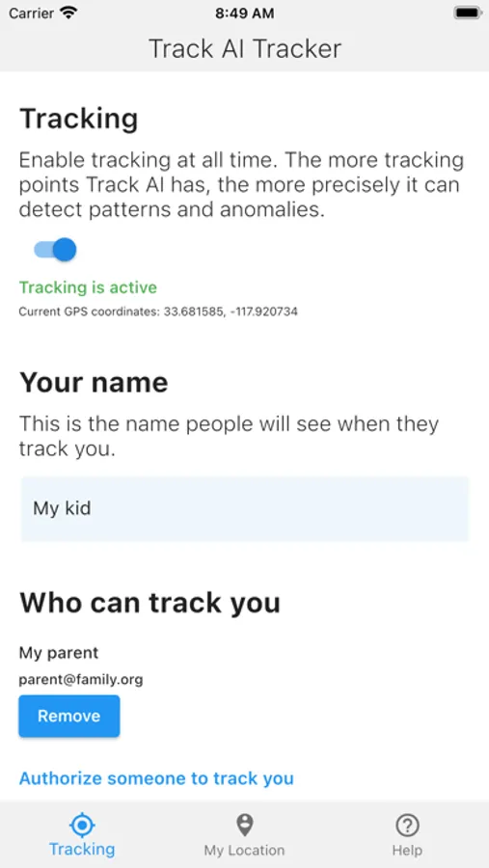Screen dimensions: 489x868
Task: Click the parent@family.org email address
Action: click(81, 680)
